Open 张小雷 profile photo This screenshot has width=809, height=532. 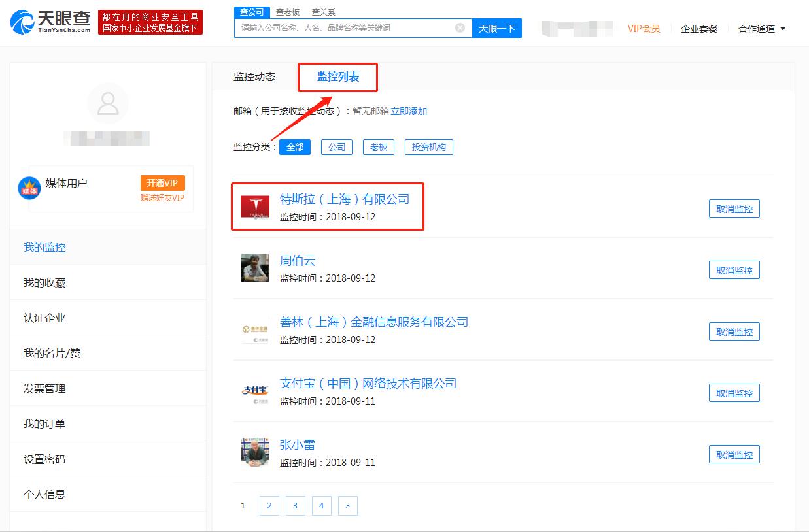click(x=255, y=452)
